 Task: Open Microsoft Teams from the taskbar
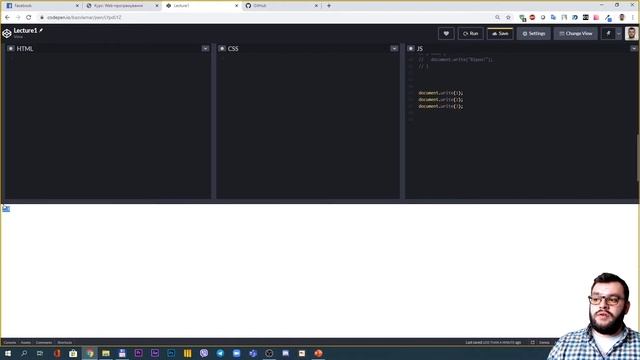point(253,353)
